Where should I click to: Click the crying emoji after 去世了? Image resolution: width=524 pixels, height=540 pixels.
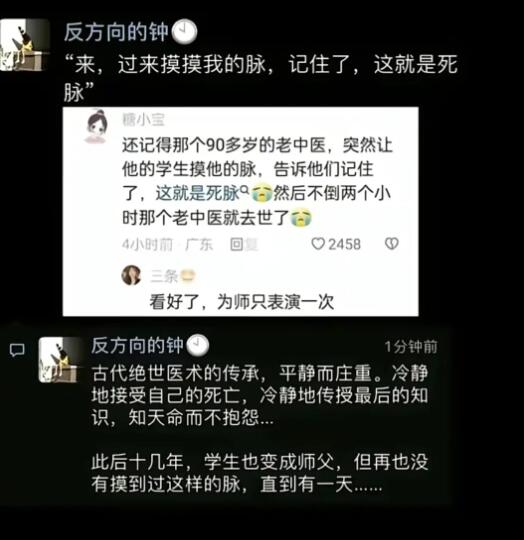click(301, 218)
